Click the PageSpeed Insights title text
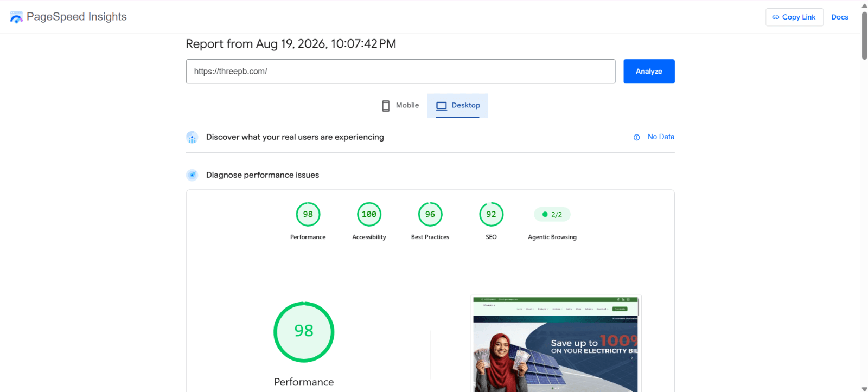The width and height of the screenshot is (868, 392). [x=76, y=17]
